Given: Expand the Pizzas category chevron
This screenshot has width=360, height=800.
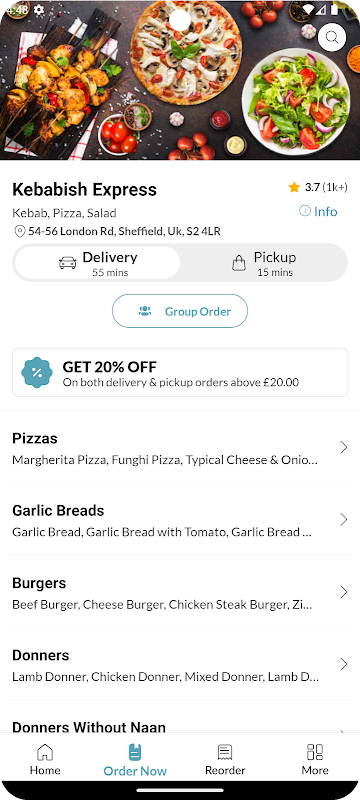Looking at the screenshot, I should [x=344, y=447].
